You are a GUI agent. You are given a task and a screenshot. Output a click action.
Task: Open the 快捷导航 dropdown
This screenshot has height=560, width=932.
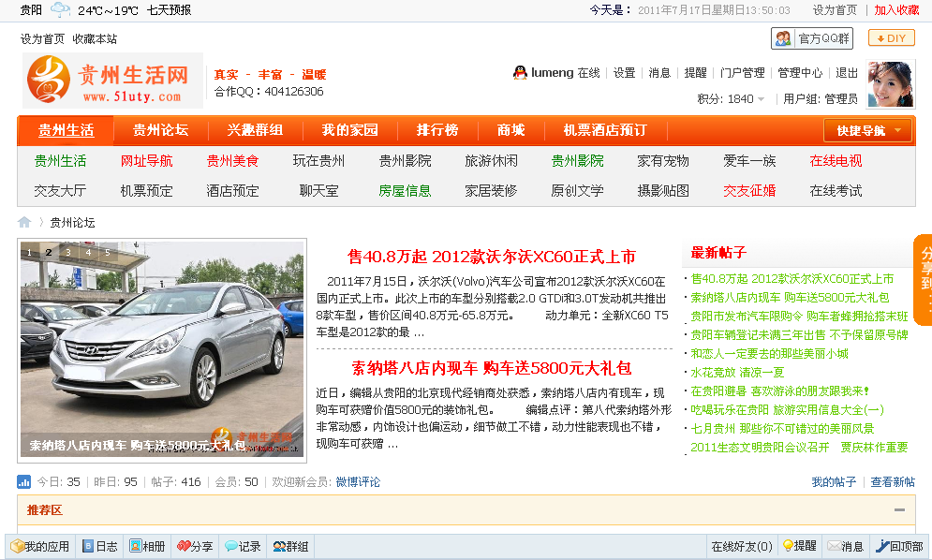click(867, 130)
